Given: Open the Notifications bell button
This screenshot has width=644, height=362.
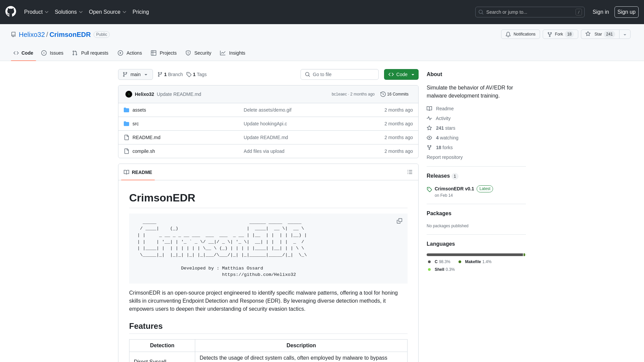Looking at the screenshot, I should tap(521, 34).
